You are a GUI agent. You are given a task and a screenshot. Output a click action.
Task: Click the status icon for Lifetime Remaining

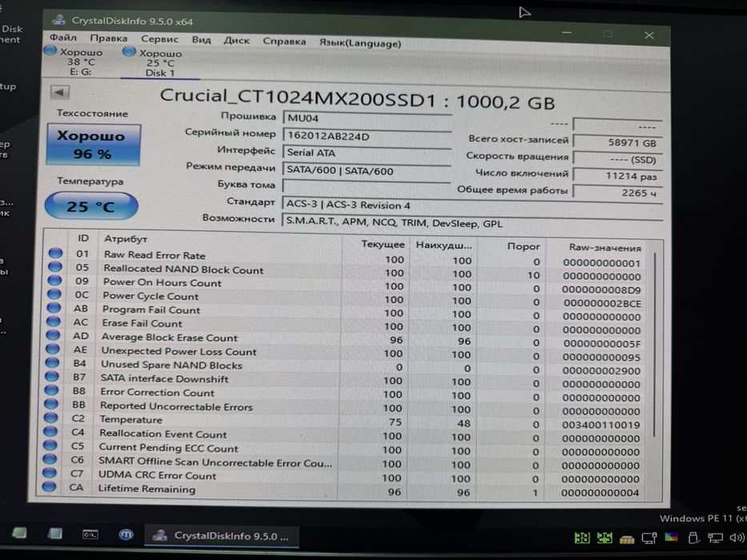tap(49, 486)
